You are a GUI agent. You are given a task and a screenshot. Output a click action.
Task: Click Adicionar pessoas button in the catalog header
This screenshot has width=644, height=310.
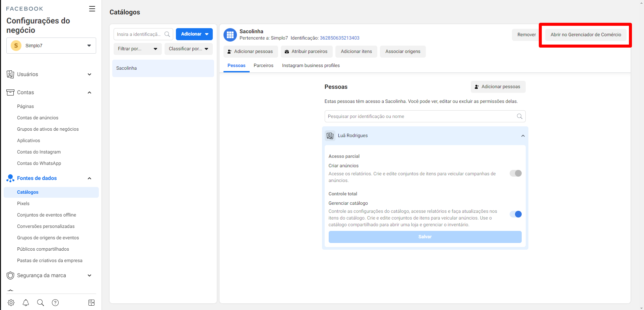pos(251,52)
